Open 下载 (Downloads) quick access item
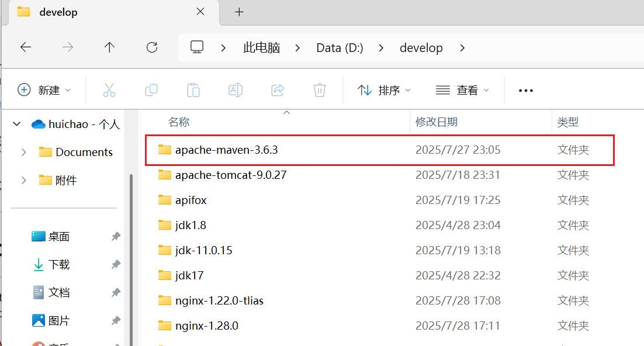The image size is (644, 346). pyautogui.click(x=50, y=264)
